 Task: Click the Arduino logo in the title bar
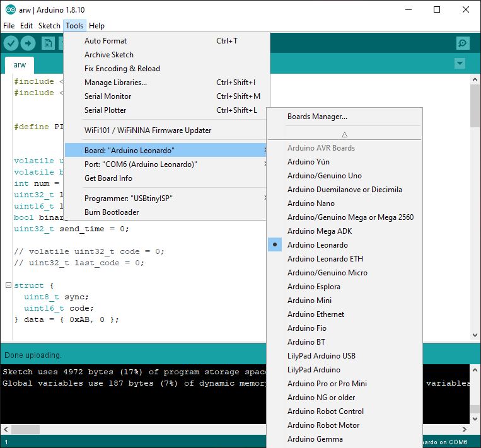(11, 10)
